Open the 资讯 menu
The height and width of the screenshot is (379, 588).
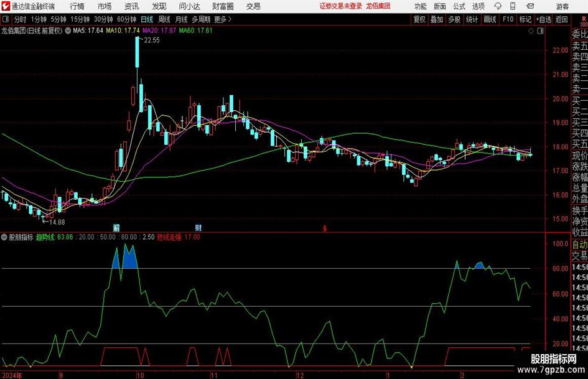(132, 6)
